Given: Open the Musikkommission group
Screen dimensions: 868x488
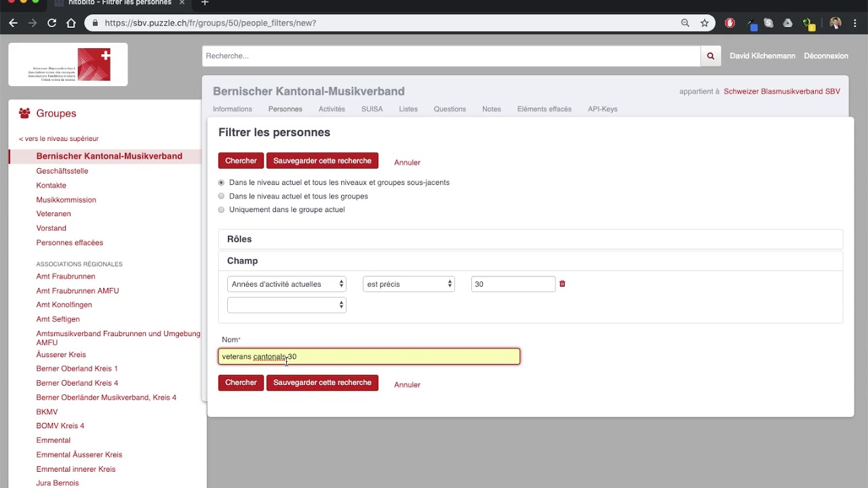Looking at the screenshot, I should click(x=66, y=200).
